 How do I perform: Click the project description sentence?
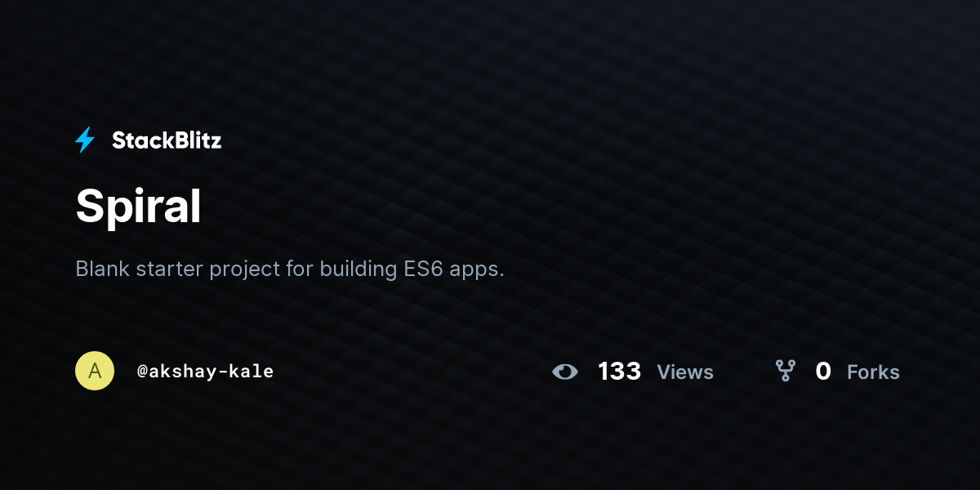click(290, 269)
